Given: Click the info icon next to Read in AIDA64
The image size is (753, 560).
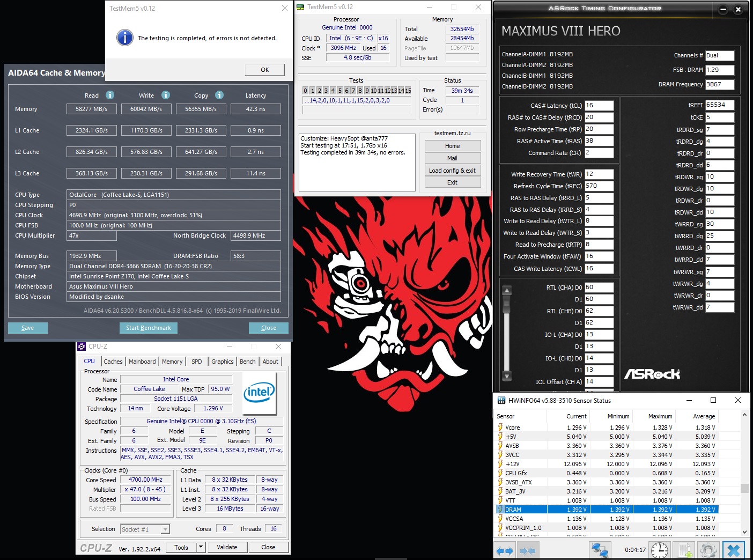Looking at the screenshot, I should pos(110,95).
